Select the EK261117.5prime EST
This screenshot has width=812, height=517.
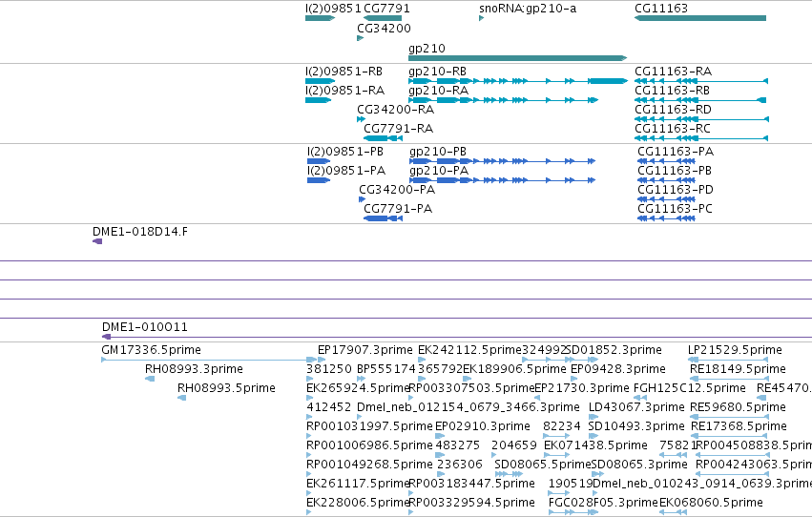(309, 494)
